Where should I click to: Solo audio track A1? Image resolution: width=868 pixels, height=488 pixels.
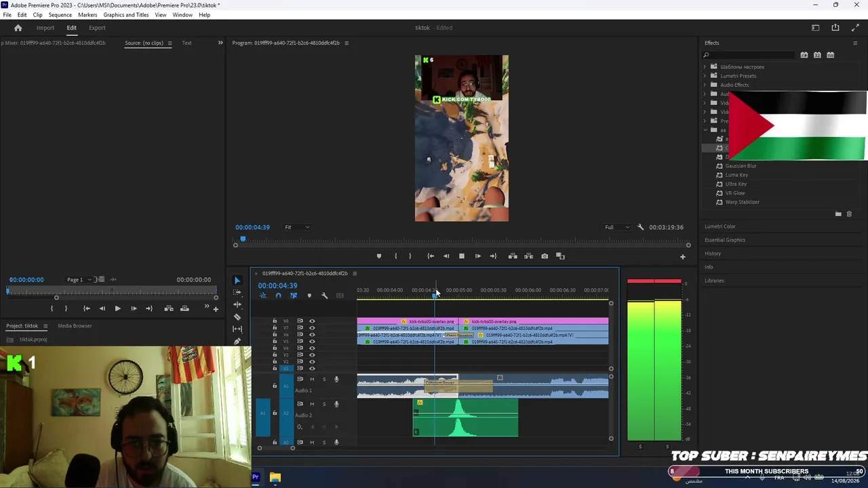pos(324,379)
